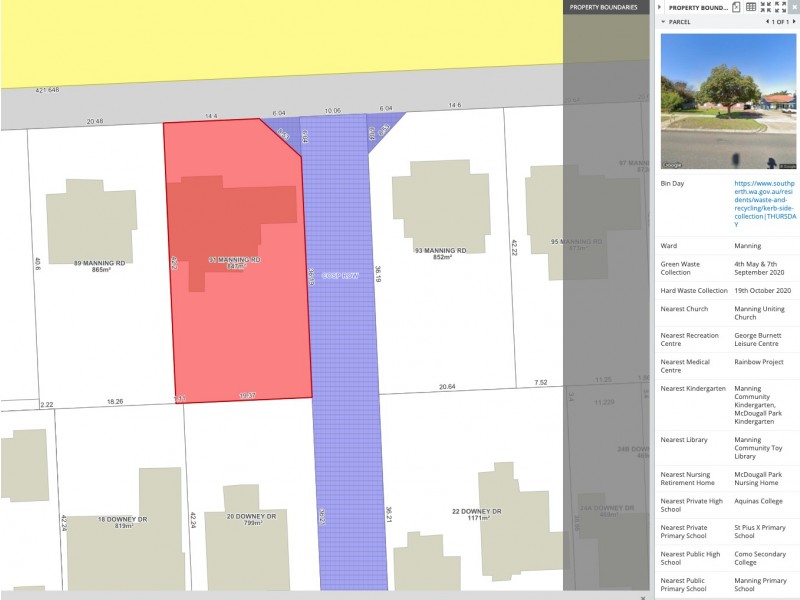Collapse the PARCEL section
Screen dimensions: 800x600
[x=662, y=21]
